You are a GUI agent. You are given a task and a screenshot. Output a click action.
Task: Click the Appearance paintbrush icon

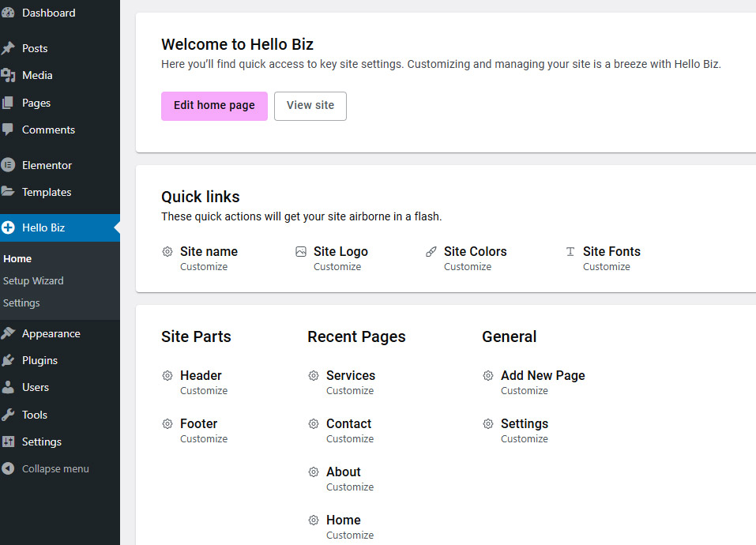(x=8, y=333)
